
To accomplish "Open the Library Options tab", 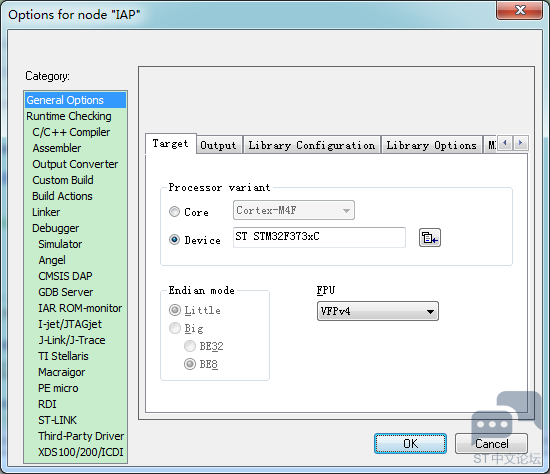I will 431,145.
